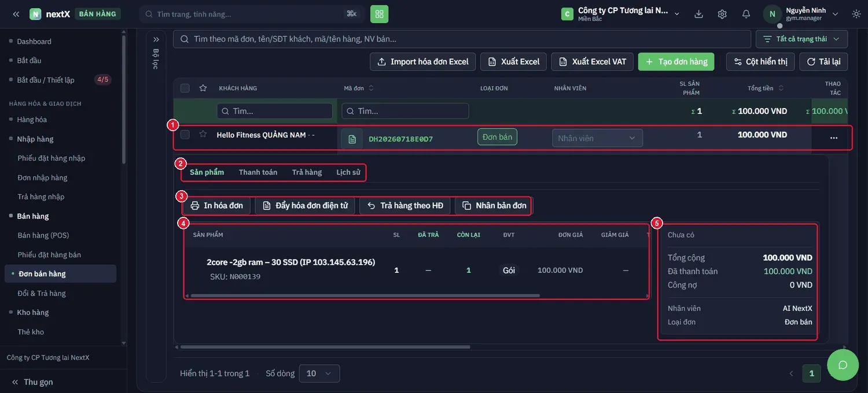Tick the select-all checkbox in table header
Image resolution: width=868 pixels, height=393 pixels.
pos(185,88)
